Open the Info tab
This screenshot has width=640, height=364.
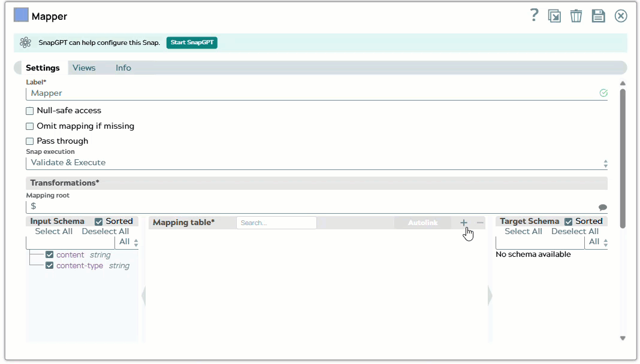[x=123, y=68]
